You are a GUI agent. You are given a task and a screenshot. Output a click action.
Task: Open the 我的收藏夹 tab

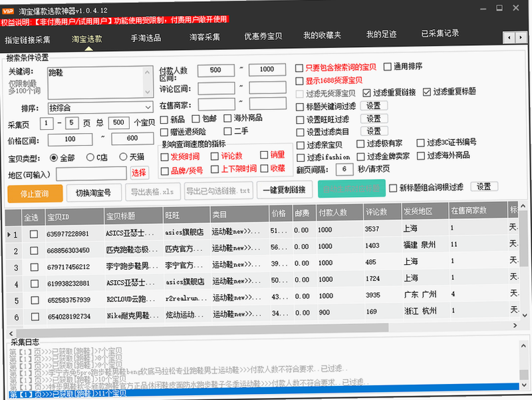click(x=322, y=35)
